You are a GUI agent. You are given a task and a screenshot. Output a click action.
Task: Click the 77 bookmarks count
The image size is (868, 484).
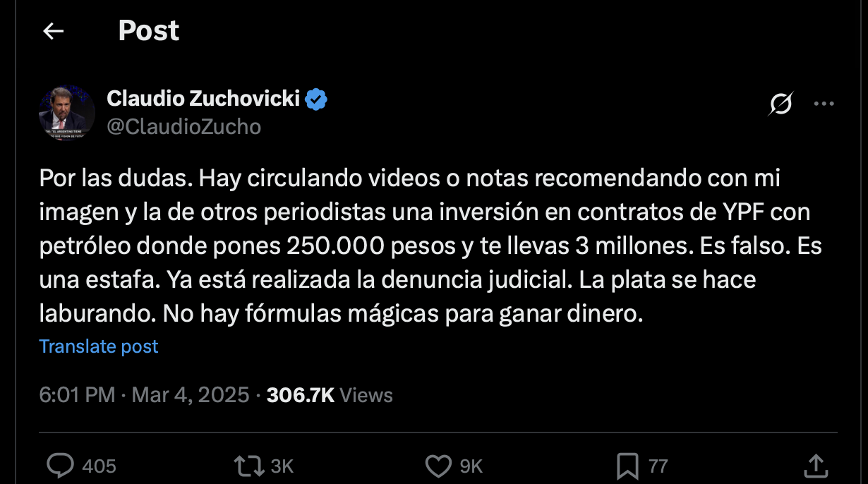click(658, 466)
